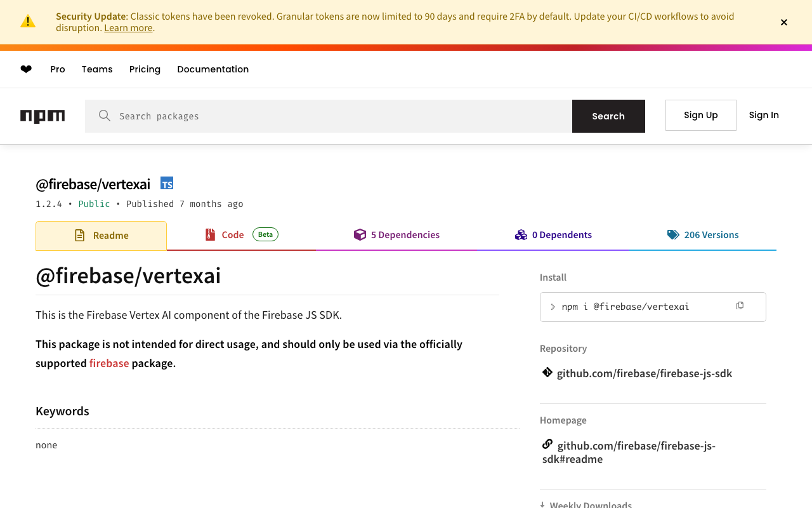
Task: Click the warning triangle icon
Action: 28,22
